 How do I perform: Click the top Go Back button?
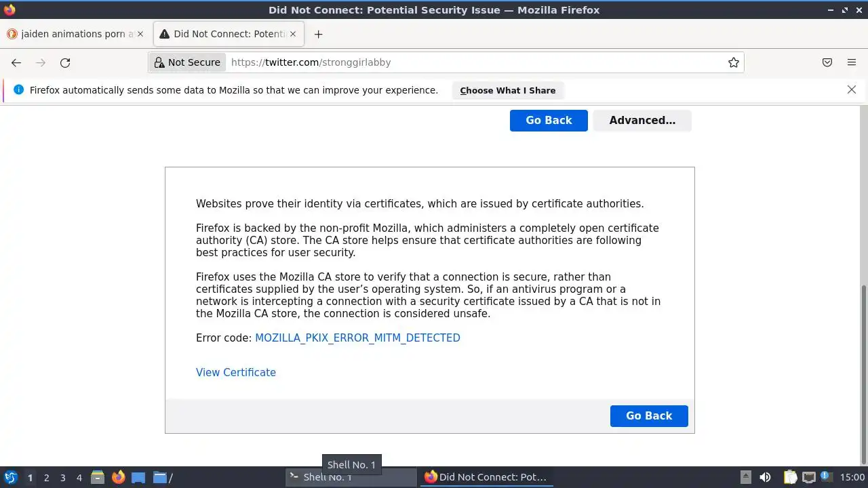[549, 120]
